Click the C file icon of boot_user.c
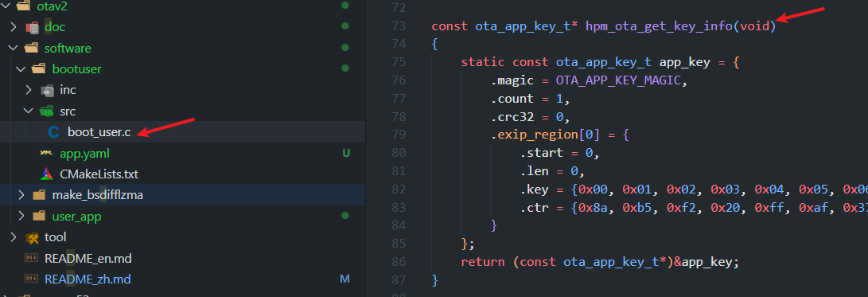This screenshot has height=297, width=868. (x=54, y=132)
